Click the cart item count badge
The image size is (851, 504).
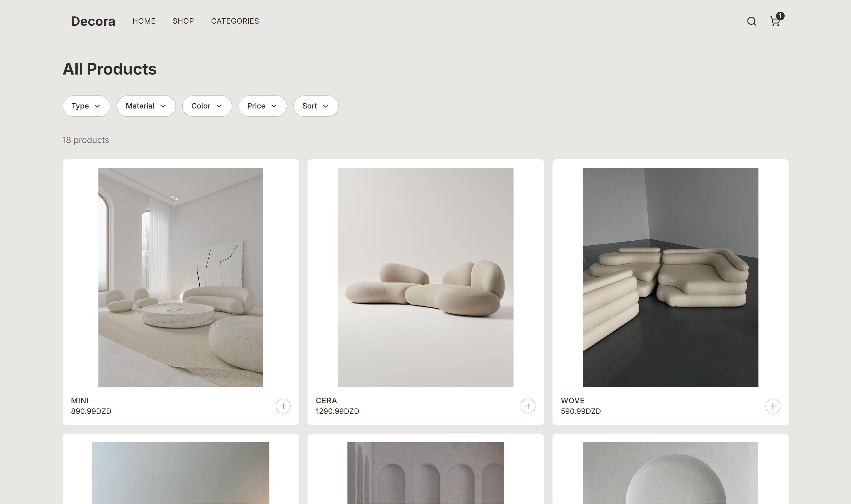(780, 16)
